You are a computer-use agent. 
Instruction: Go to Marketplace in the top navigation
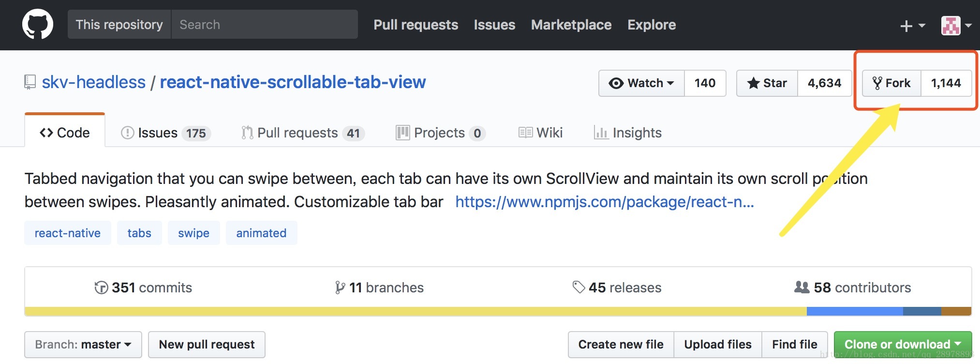tap(571, 25)
